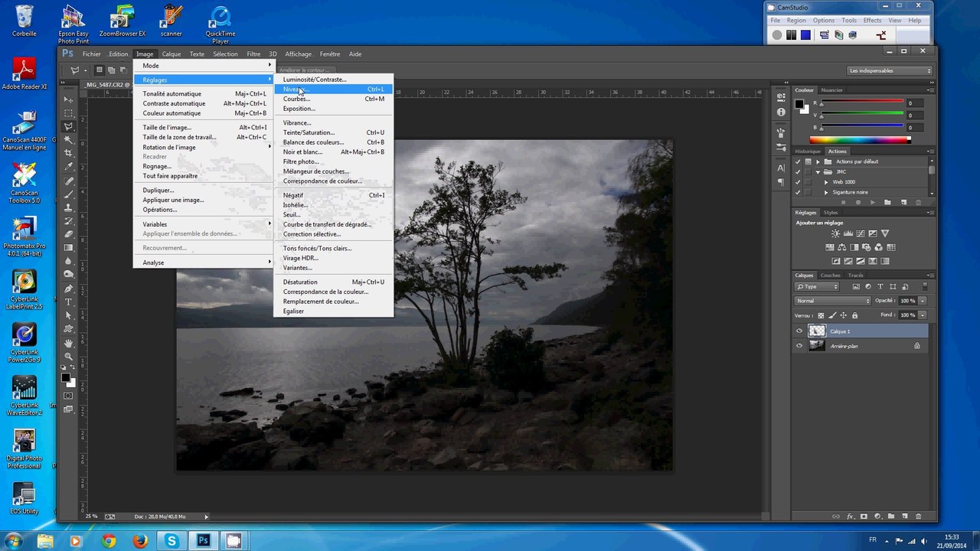Screen dimensions: 980x551
Task: Click the lock transparent pixels icon
Action: [821, 315]
